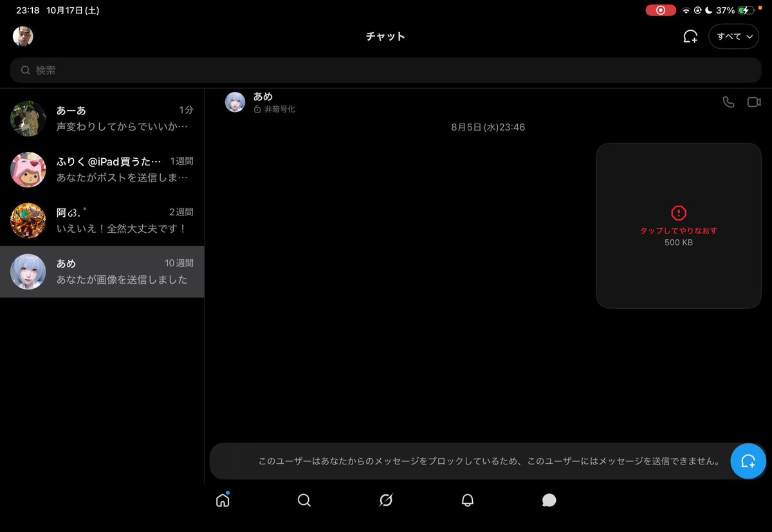Tap the チャット title
Image resolution: width=772 pixels, height=532 pixels.
386,37
